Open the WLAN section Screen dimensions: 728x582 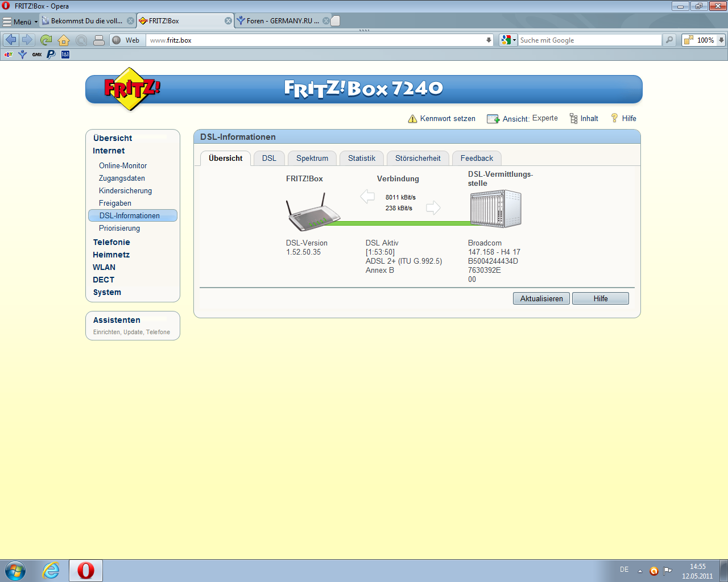(104, 267)
